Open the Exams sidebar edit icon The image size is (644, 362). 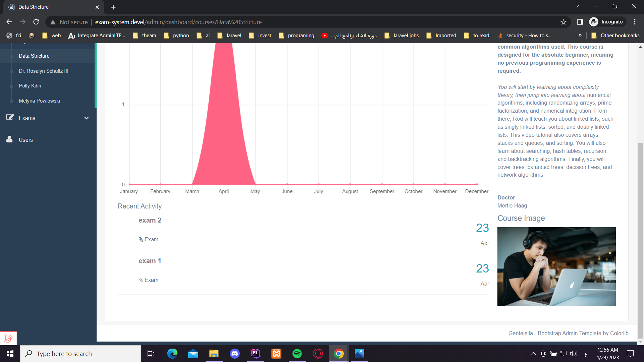(10, 117)
